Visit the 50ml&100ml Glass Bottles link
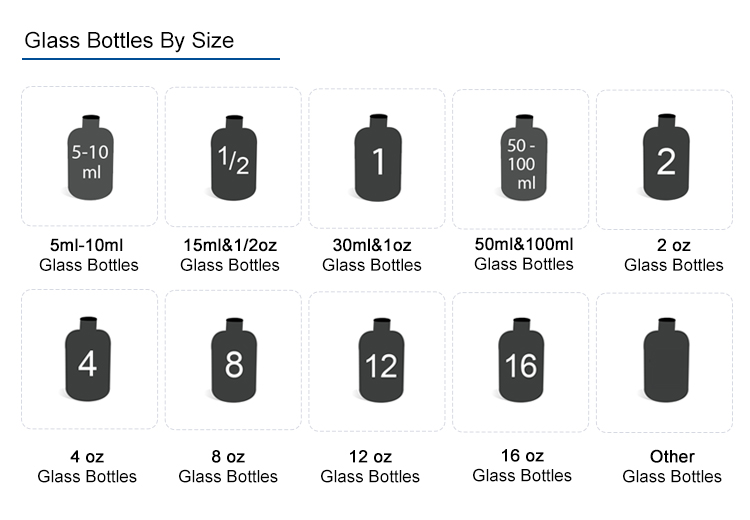Image resolution: width=750 pixels, height=520 pixels. (x=524, y=254)
